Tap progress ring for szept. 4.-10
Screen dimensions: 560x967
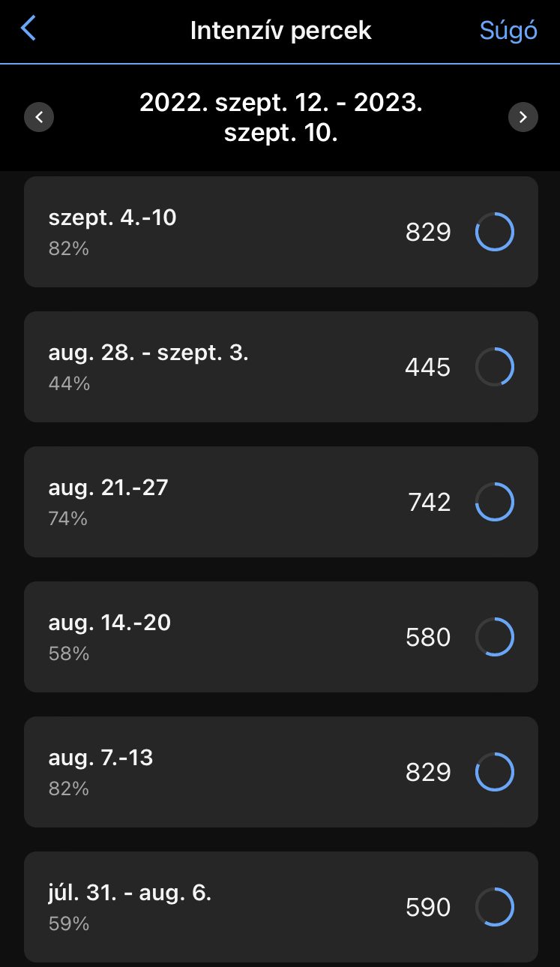495,232
